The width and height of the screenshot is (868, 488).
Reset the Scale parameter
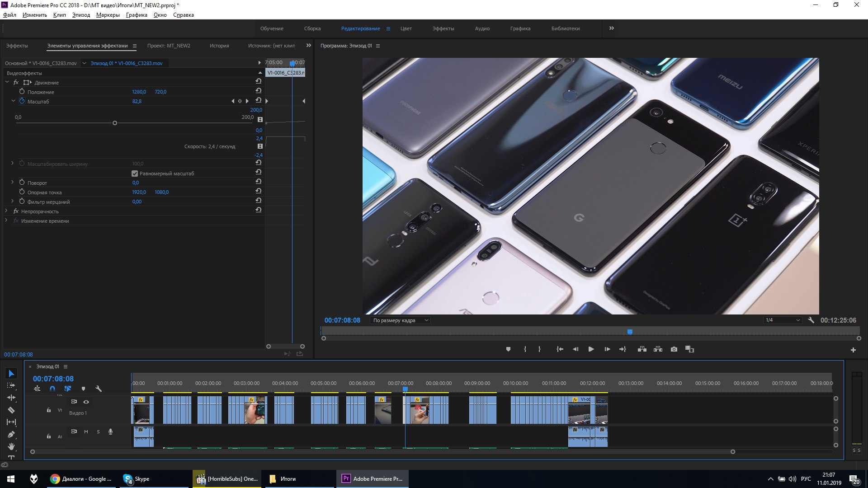pos(259,100)
